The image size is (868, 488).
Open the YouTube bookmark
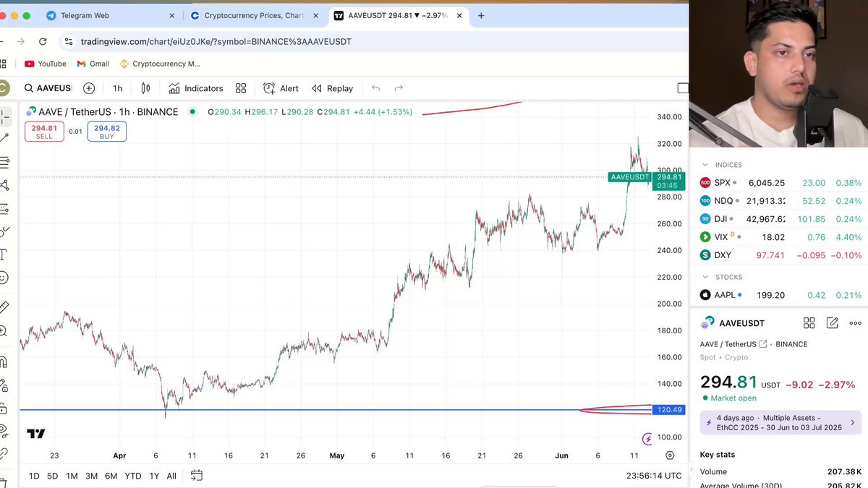coord(45,64)
